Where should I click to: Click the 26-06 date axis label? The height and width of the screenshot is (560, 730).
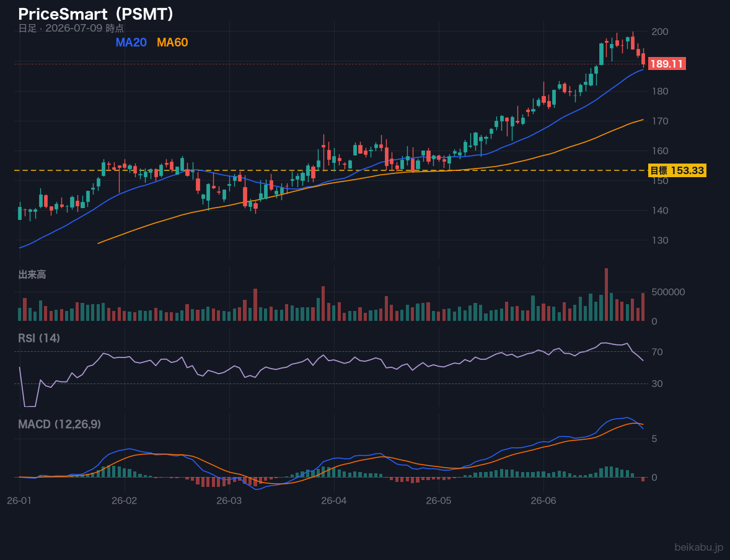(543, 501)
